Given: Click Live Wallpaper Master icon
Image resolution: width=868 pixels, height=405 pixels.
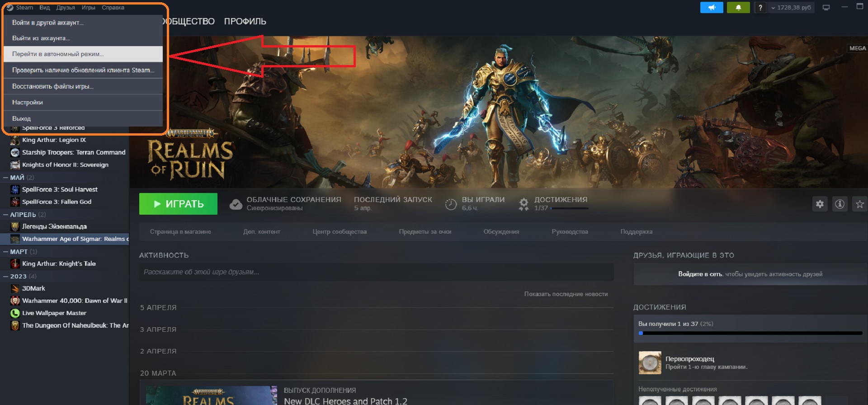Looking at the screenshot, I should pos(15,313).
